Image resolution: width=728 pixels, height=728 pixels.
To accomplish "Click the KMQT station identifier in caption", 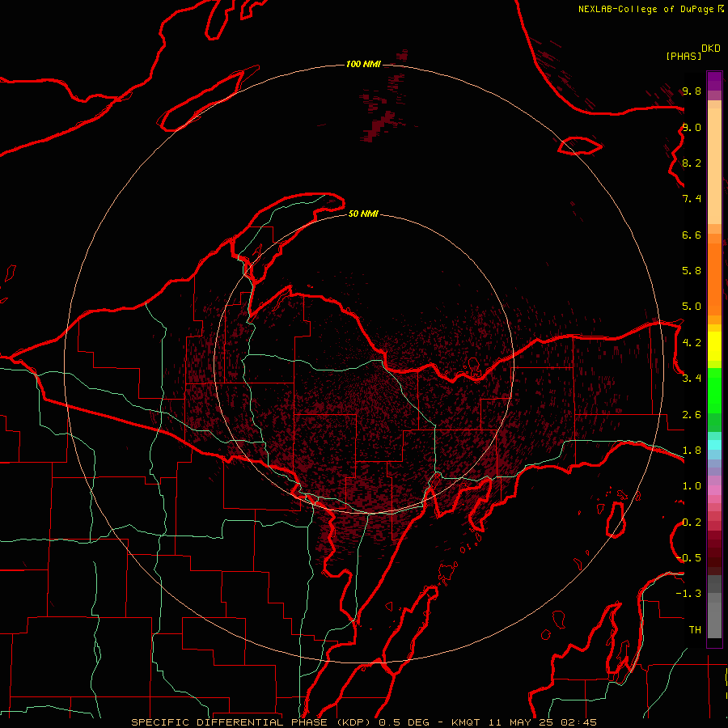I will [466, 722].
